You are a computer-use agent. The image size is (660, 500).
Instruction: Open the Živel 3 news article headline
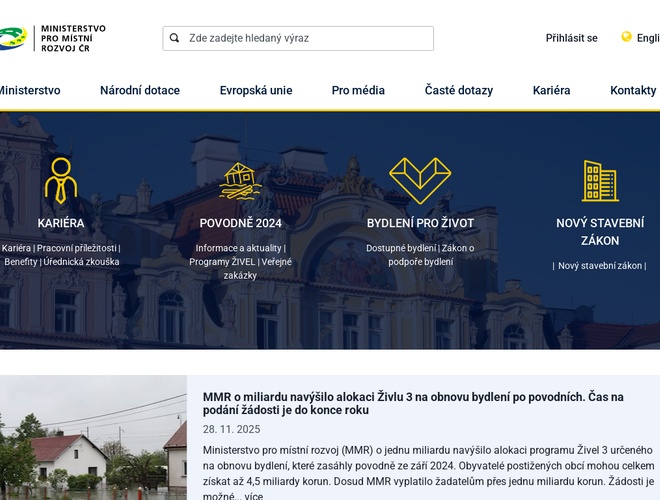[x=413, y=403]
